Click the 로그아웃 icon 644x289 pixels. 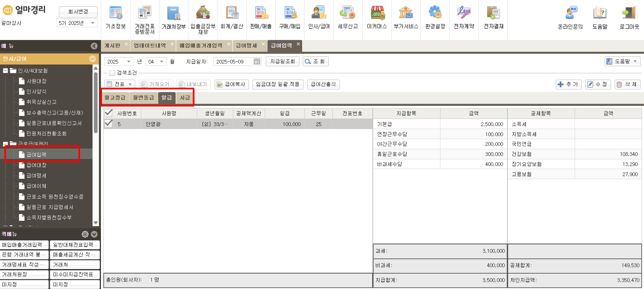[629, 18]
